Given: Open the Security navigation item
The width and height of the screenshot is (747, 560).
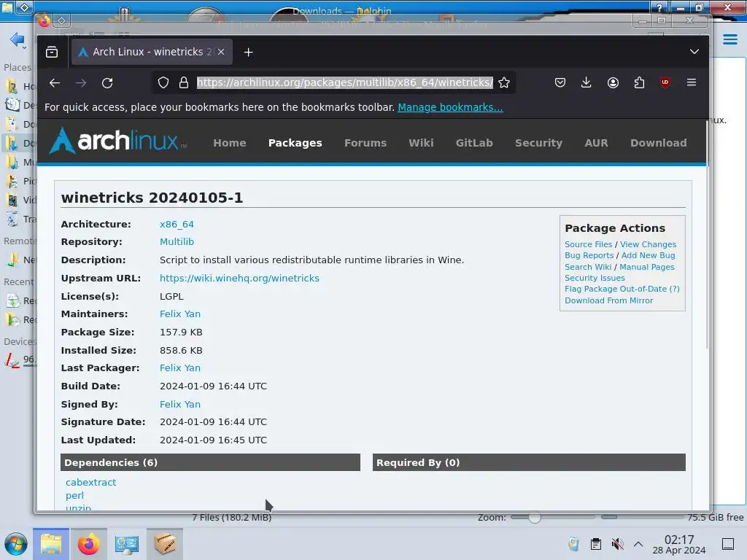Looking at the screenshot, I should pos(539,143).
